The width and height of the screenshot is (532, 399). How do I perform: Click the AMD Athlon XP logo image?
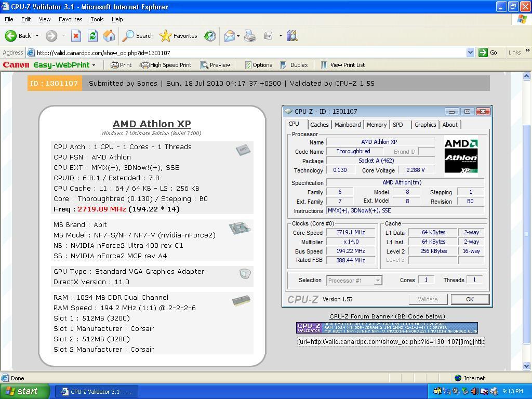(x=461, y=156)
